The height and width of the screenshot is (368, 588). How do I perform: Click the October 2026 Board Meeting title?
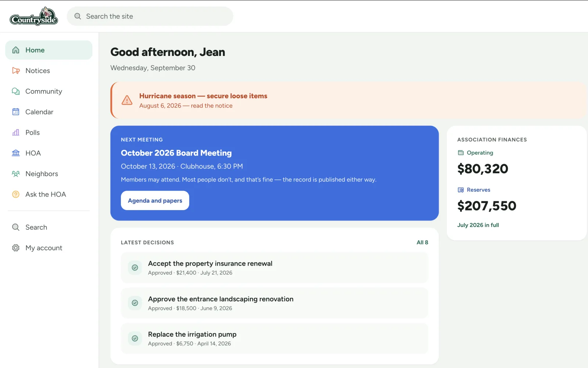coord(176,153)
